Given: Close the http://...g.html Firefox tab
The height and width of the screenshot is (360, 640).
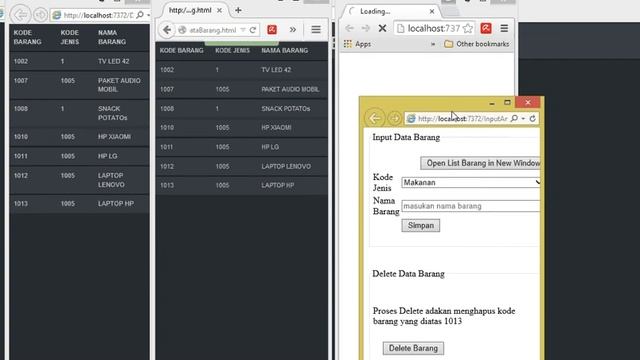Looking at the screenshot, I should click(x=219, y=11).
